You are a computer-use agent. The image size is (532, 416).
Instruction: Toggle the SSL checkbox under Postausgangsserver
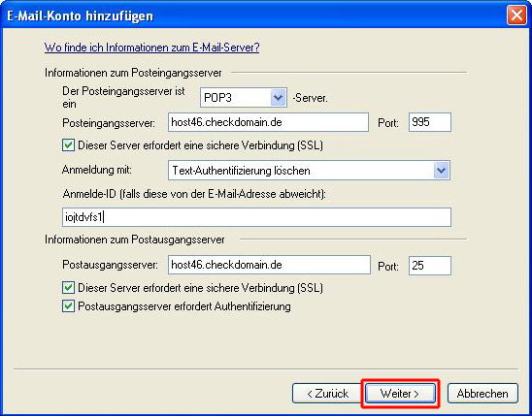point(68,288)
